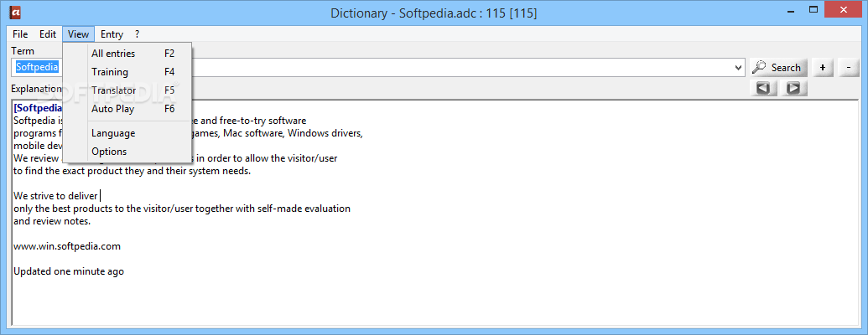Viewport: 868px width, 335px height.
Task: Go to the next entry arrow button
Action: tap(793, 88)
